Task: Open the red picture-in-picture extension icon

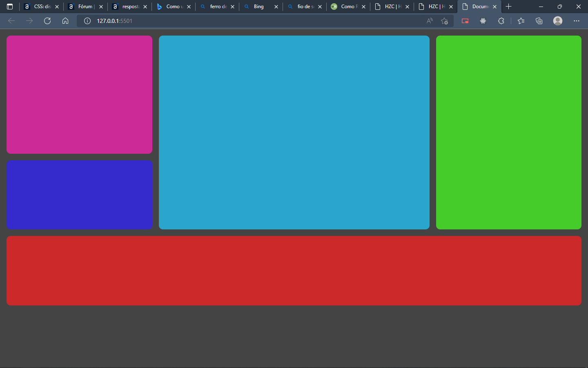Action: coord(465,21)
